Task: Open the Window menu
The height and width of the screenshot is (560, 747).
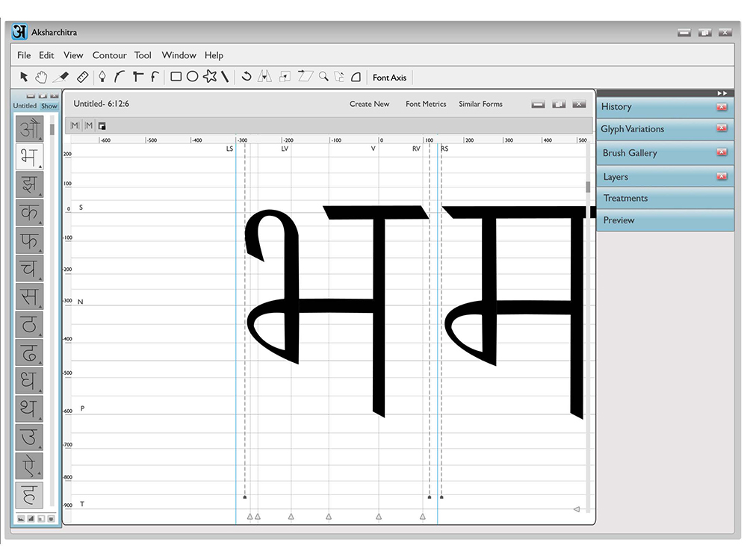Action: click(179, 55)
